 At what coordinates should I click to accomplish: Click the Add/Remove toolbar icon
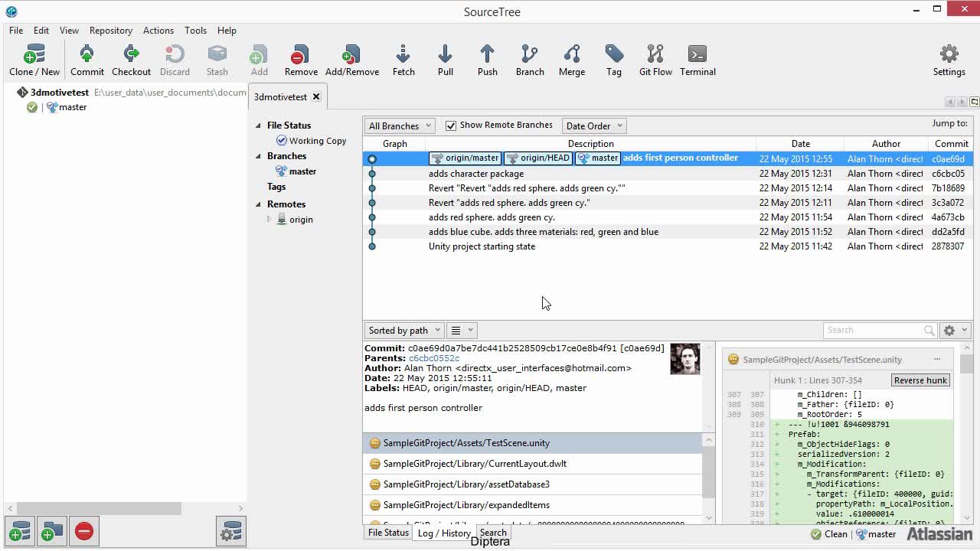352,60
